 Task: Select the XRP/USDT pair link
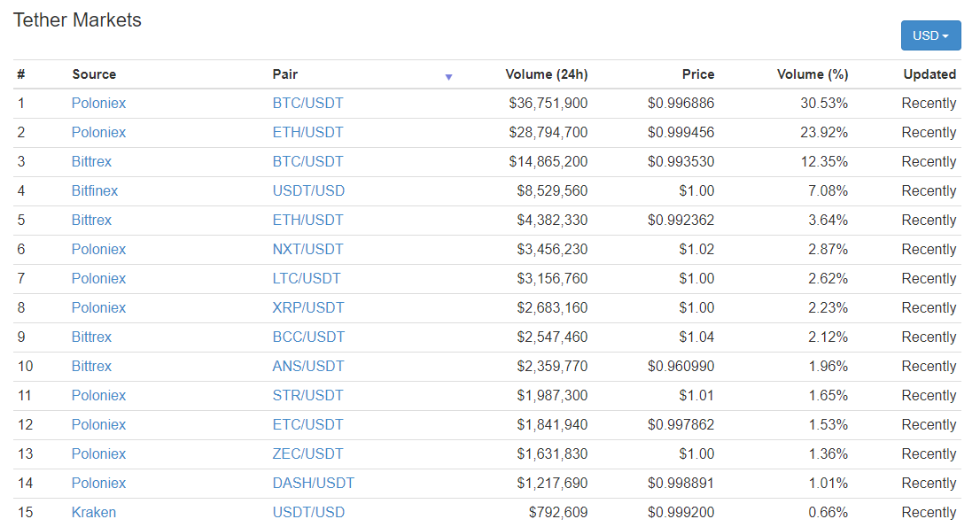307,308
